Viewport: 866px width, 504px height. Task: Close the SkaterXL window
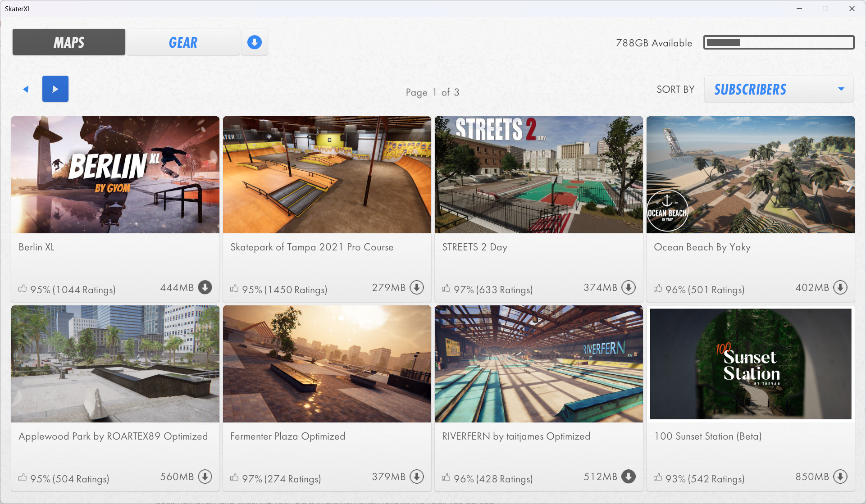tap(852, 9)
